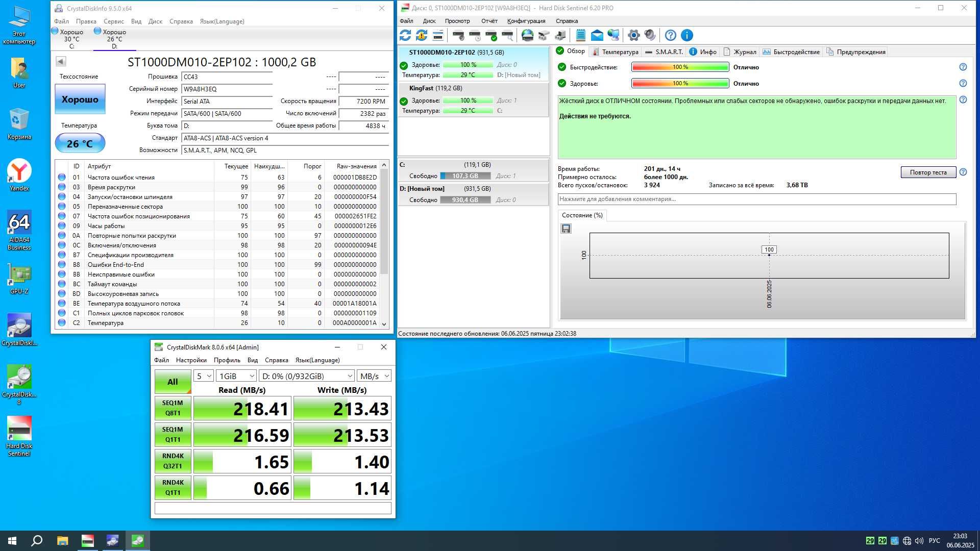Screen dimensions: 980x551
Task: Open taskbar search magnifier
Action: click(37, 541)
